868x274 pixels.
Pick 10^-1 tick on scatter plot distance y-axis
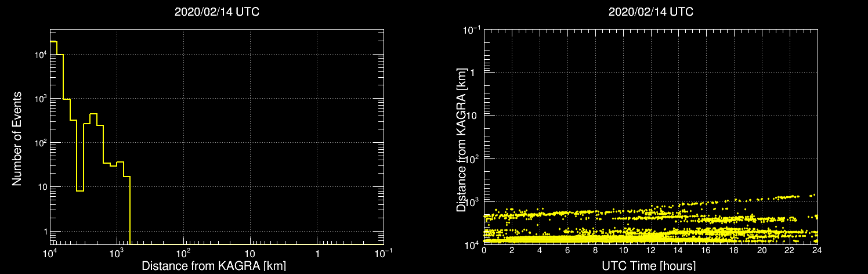(x=471, y=29)
